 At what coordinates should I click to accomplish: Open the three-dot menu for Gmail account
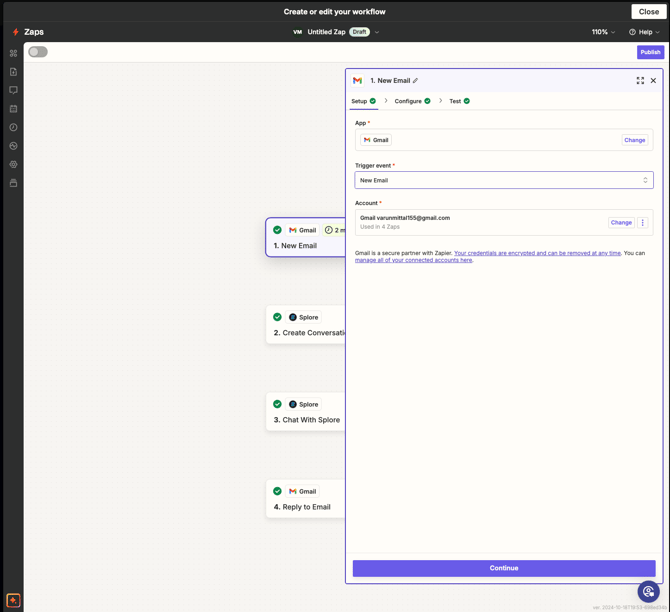643,223
